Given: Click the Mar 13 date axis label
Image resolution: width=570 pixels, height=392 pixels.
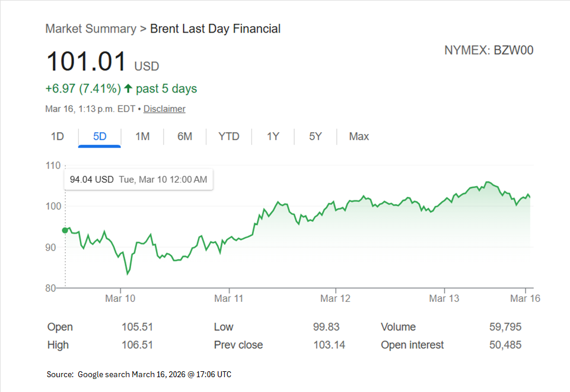Looking at the screenshot, I should [x=444, y=298].
